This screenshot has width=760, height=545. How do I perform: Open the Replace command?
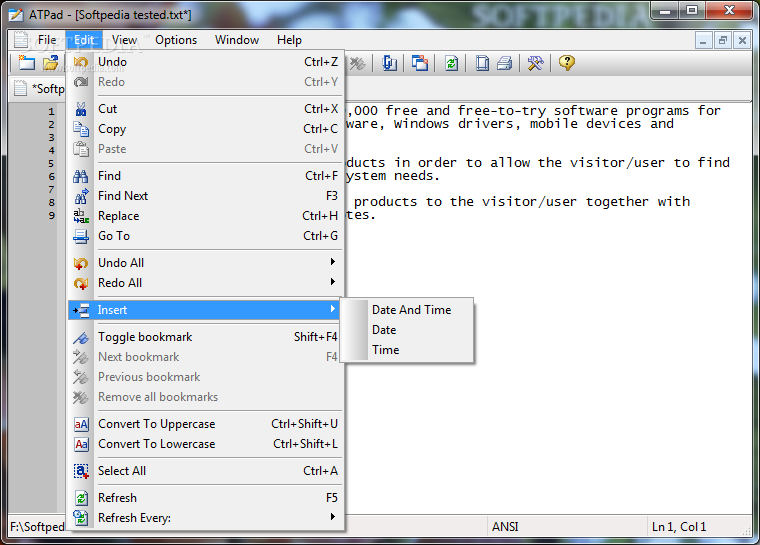coord(206,216)
